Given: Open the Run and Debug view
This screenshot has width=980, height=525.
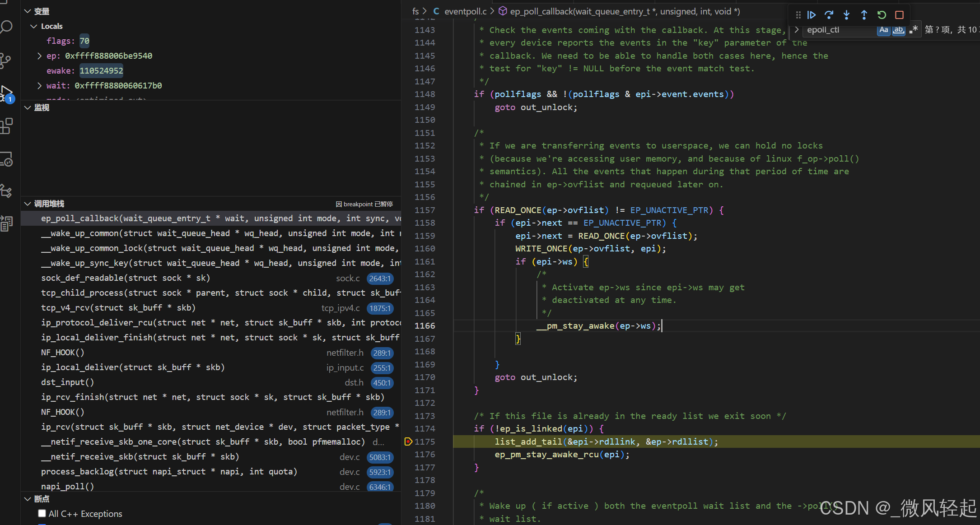Looking at the screenshot, I should coord(6,93).
